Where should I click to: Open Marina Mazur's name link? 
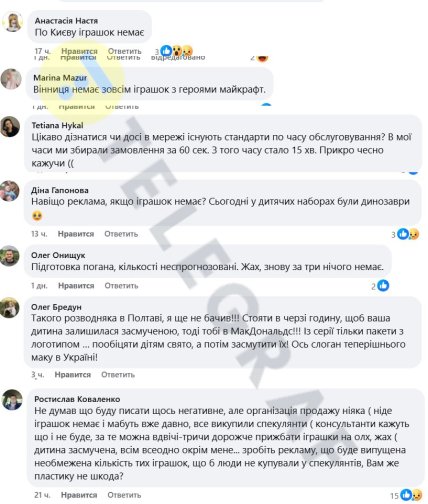tap(60, 78)
